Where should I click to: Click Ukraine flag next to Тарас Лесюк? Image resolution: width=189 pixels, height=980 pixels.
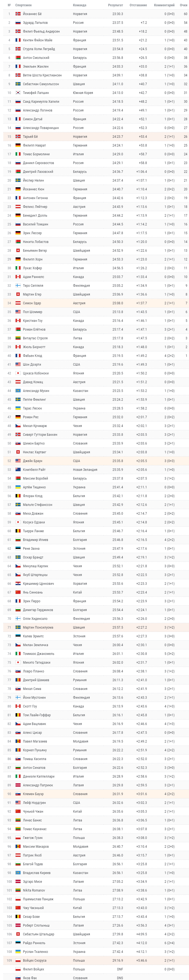[18, 408]
